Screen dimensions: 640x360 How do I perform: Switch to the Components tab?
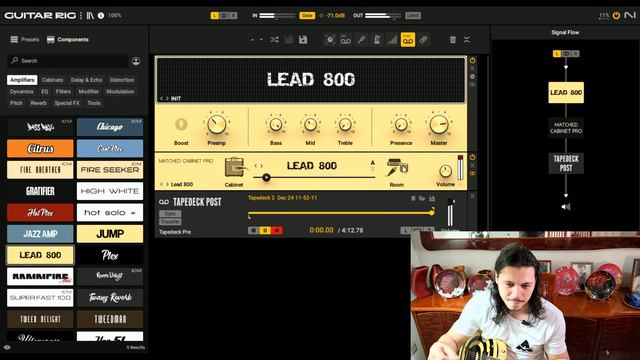(68, 40)
